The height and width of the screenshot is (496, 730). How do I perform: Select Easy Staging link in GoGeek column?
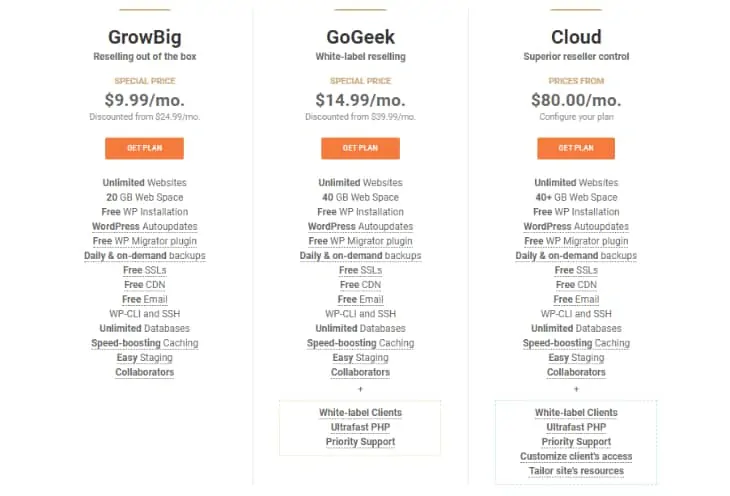click(360, 358)
